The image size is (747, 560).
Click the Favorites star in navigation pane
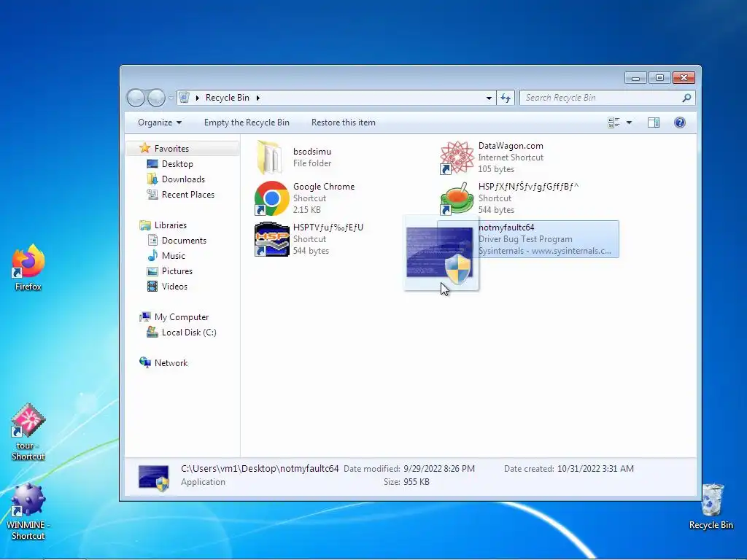click(x=145, y=148)
